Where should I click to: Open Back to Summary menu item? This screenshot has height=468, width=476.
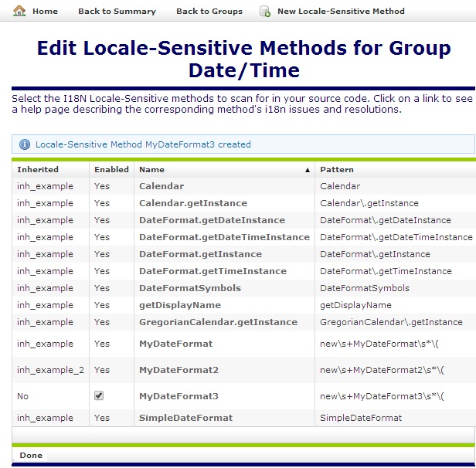pyautogui.click(x=117, y=12)
